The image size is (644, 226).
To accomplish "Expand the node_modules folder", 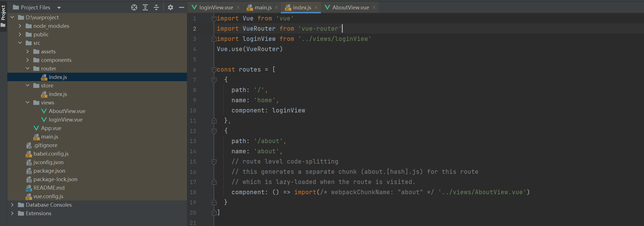I will coord(20,26).
